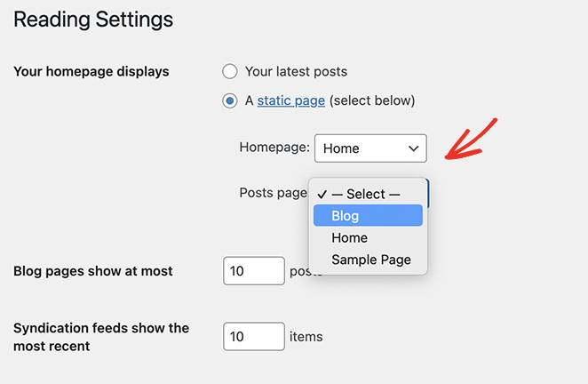Open the "static page" link
This screenshot has height=384, width=588.
tap(290, 100)
